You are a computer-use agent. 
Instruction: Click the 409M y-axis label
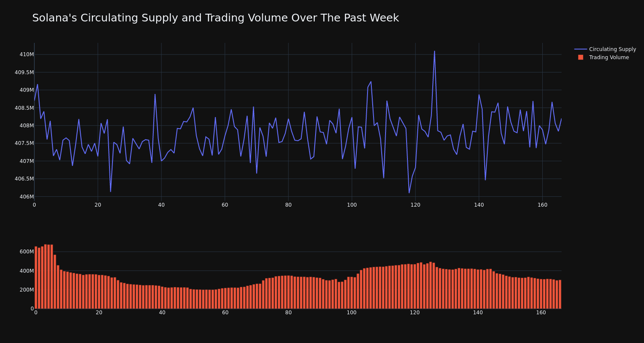pyautogui.click(x=27, y=90)
